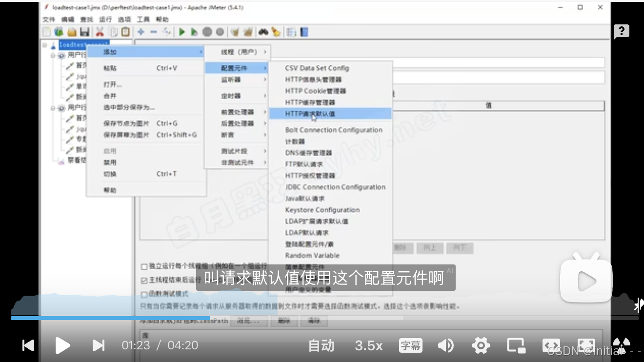Screen dimensions: 644x362
Task: Choose 禁用 in context menu
Action: coord(145,162)
